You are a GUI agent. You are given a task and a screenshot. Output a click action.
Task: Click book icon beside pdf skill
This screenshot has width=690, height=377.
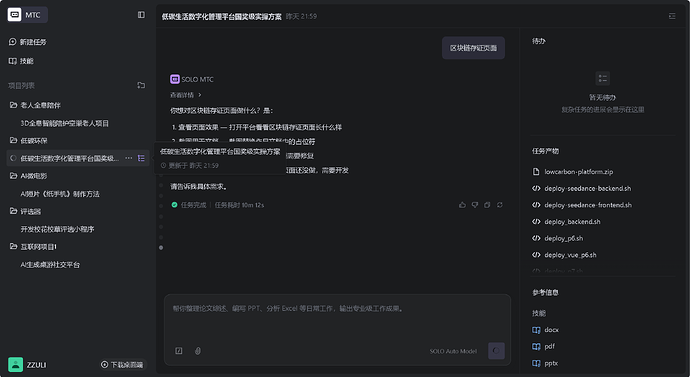(536, 347)
